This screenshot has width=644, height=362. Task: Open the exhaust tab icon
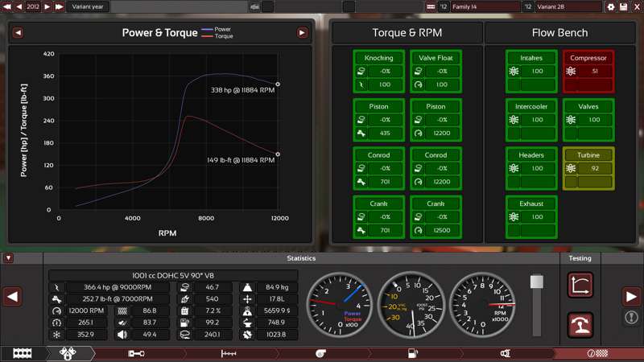pyautogui.click(x=505, y=353)
